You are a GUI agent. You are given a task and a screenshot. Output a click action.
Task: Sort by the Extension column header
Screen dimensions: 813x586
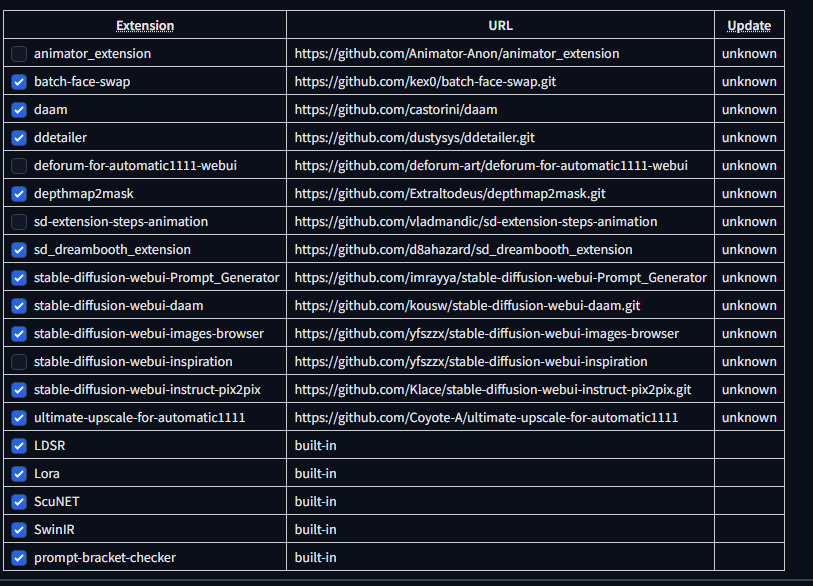click(x=144, y=25)
